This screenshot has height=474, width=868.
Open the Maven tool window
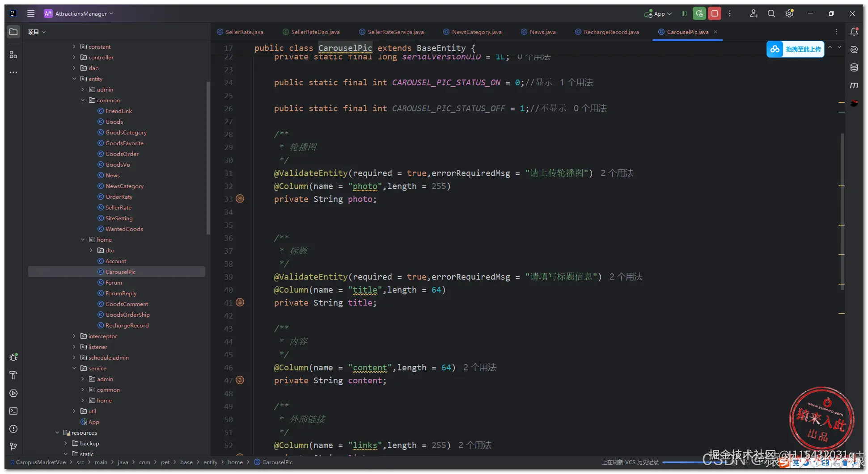coord(854,85)
